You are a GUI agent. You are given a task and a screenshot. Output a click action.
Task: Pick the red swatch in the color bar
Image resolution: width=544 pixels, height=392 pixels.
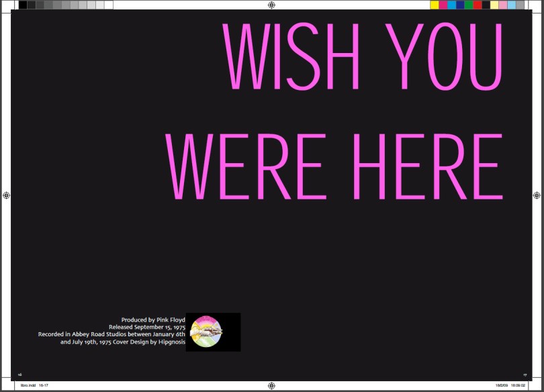click(x=478, y=5)
